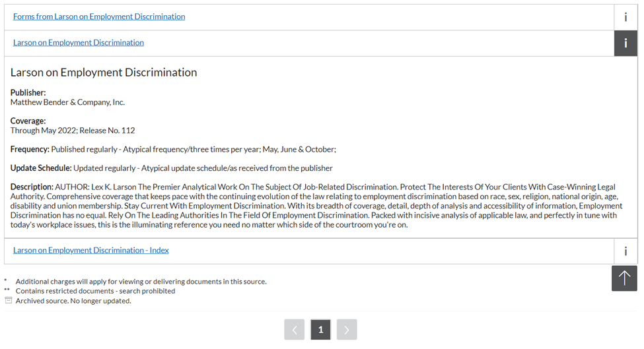Click the archived source box icon in legend
644x349 pixels.
click(x=8, y=300)
